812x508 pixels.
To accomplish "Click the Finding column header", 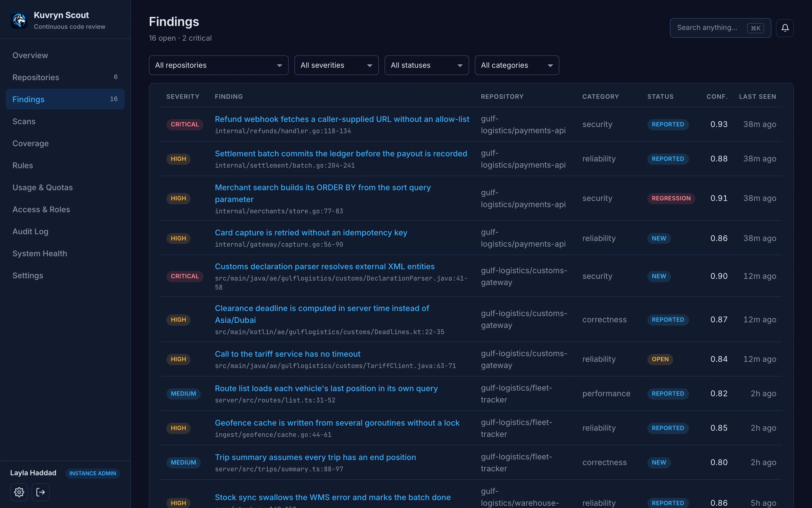I will [x=229, y=97].
